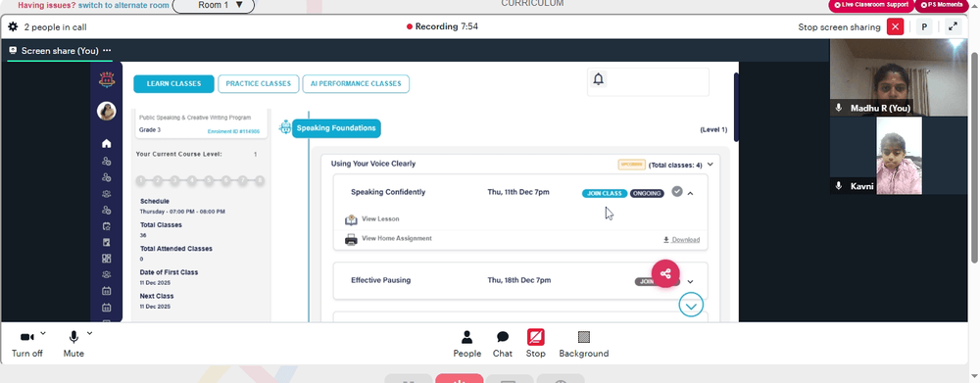Click the printer icon for home assignment
This screenshot has height=383, width=980.
point(351,239)
